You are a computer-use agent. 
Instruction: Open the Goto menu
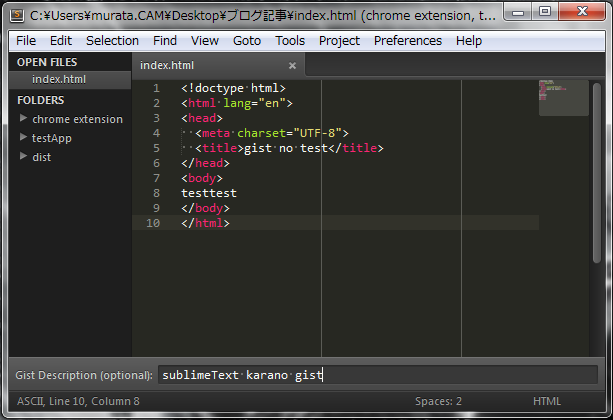[247, 41]
